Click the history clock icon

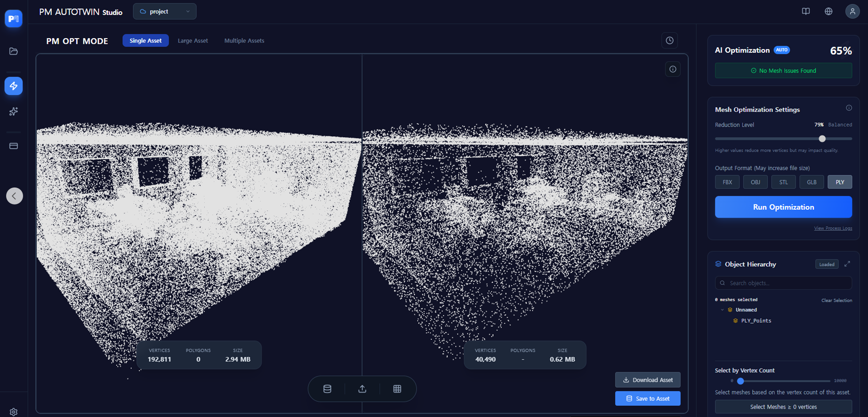click(669, 41)
